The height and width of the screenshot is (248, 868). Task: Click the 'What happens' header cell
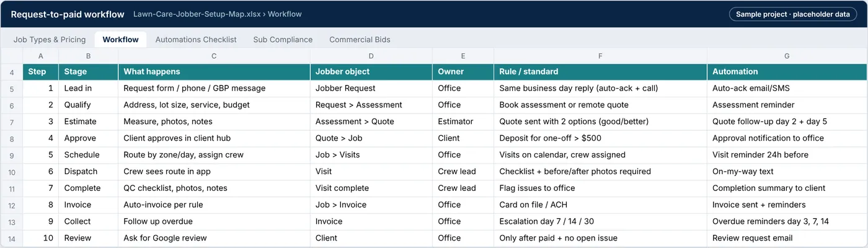[214, 72]
